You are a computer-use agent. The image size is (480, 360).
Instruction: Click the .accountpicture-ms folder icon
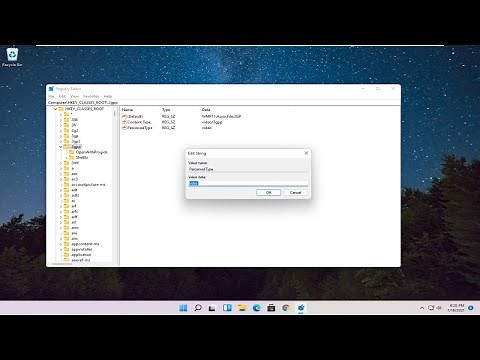66,184
